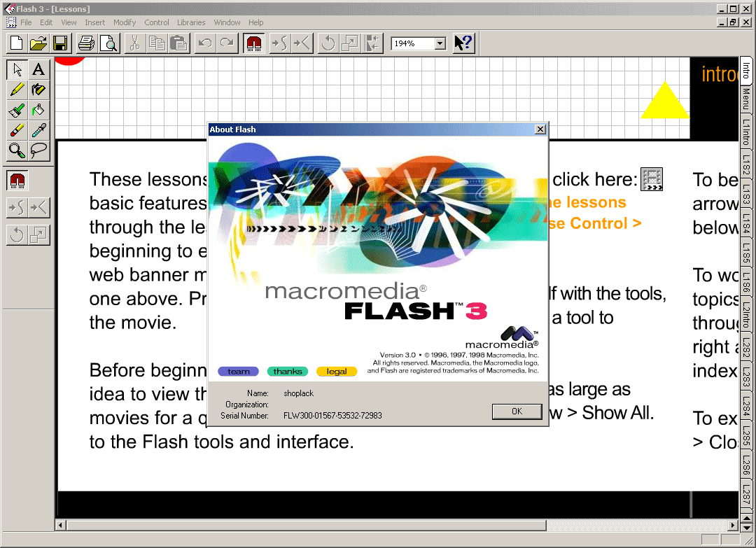Click Straighten button in top toolbar
Image resolution: width=756 pixels, height=548 pixels.
302,43
